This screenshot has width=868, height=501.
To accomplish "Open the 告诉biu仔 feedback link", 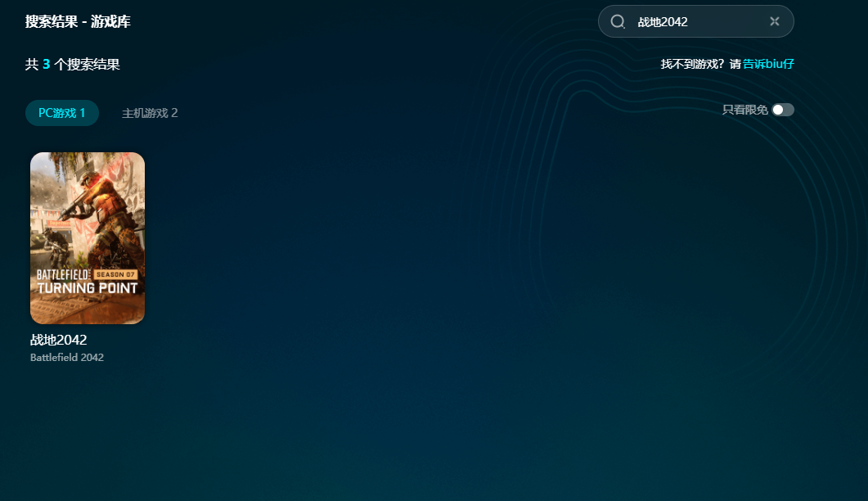I will pyautogui.click(x=768, y=64).
